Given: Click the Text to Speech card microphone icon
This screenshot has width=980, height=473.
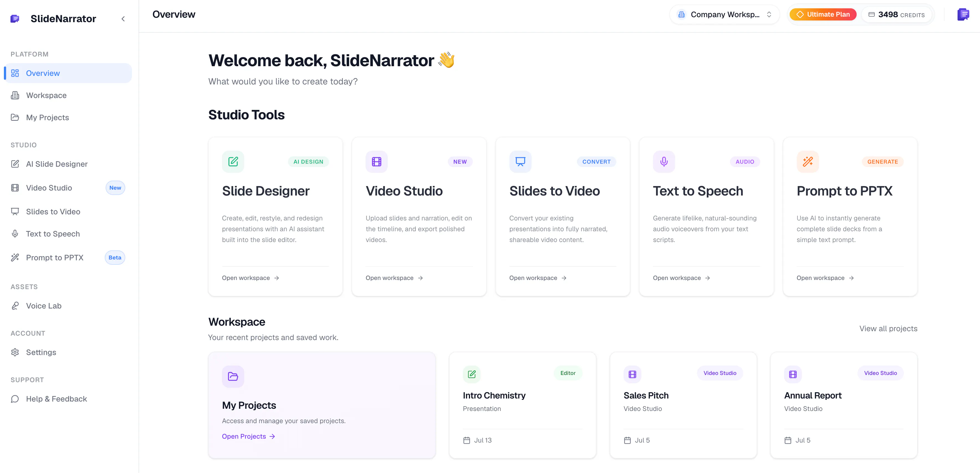Looking at the screenshot, I should [664, 162].
